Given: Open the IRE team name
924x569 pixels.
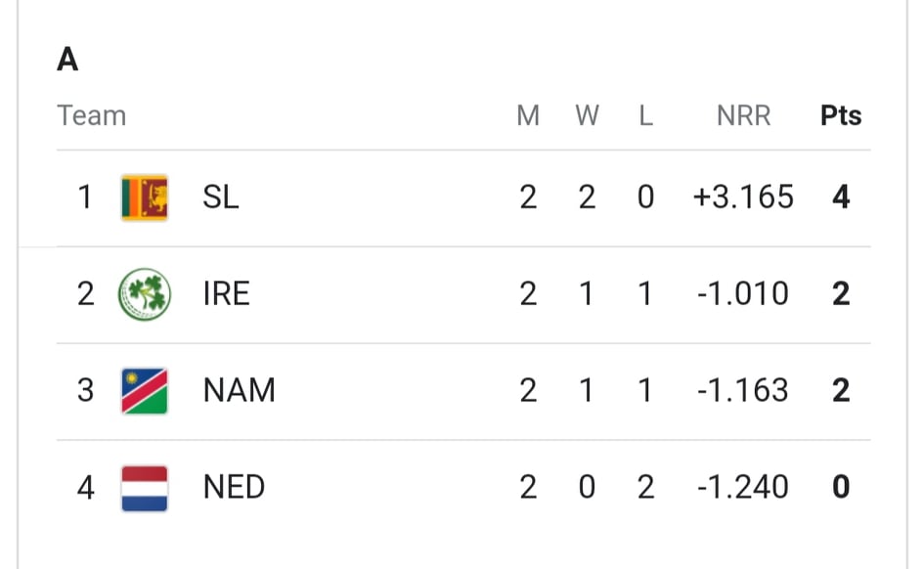Looking at the screenshot, I should [226, 294].
